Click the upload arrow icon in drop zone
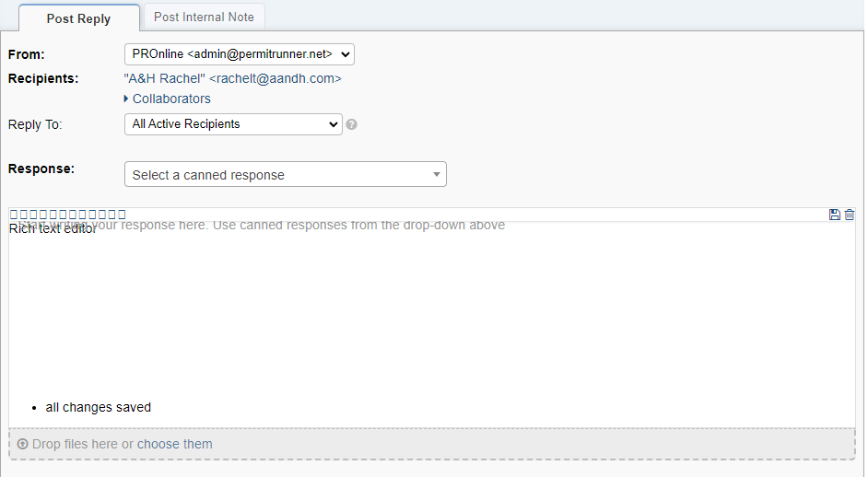Screen dimensions: 868x477 [x=23, y=444]
